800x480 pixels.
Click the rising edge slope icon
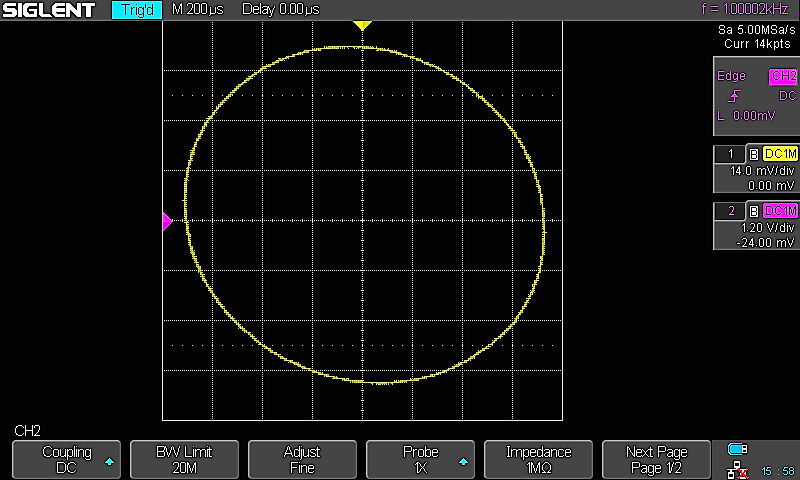(735, 96)
